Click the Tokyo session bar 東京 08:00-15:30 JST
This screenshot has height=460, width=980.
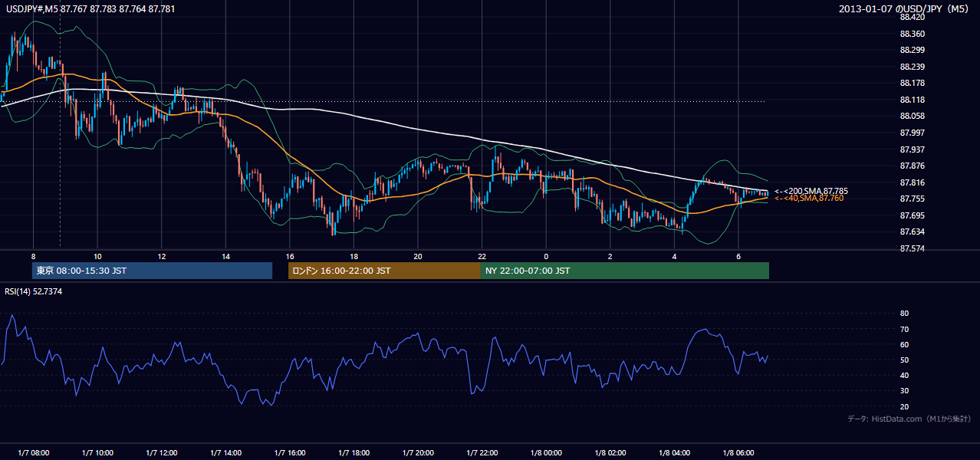[153, 271]
